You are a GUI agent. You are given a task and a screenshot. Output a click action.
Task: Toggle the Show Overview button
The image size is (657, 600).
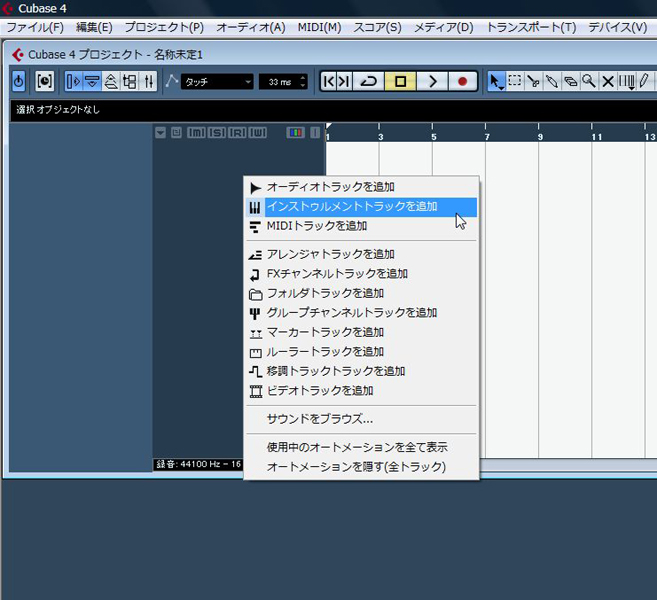click(111, 81)
